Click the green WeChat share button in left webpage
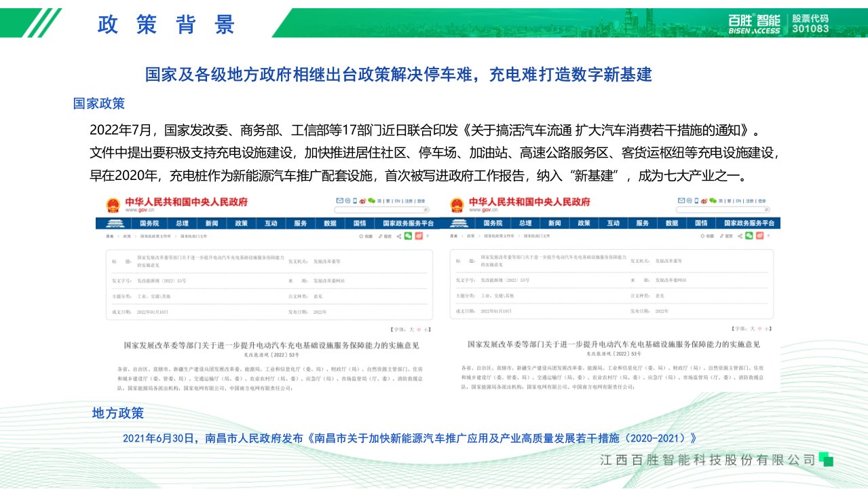 [408, 236]
